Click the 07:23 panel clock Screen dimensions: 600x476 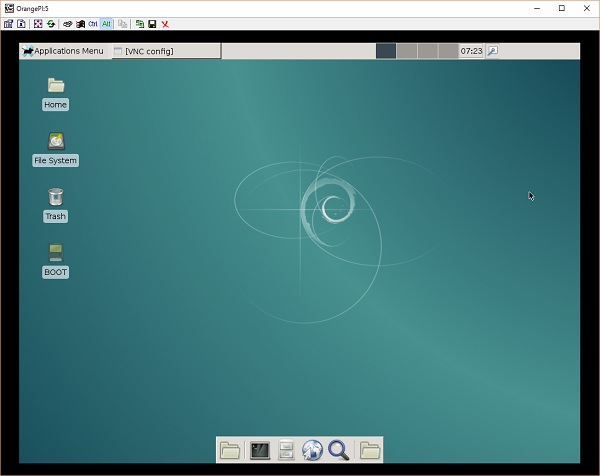471,51
